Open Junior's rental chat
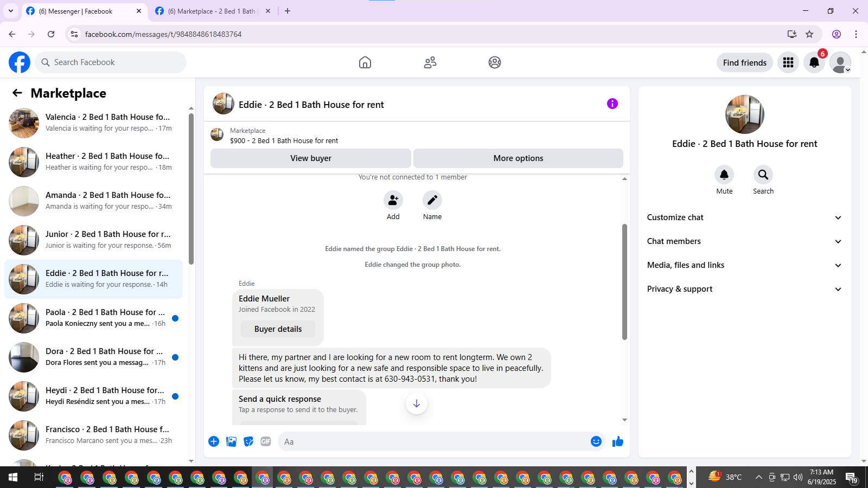The width and height of the screenshot is (868, 488). (93, 240)
